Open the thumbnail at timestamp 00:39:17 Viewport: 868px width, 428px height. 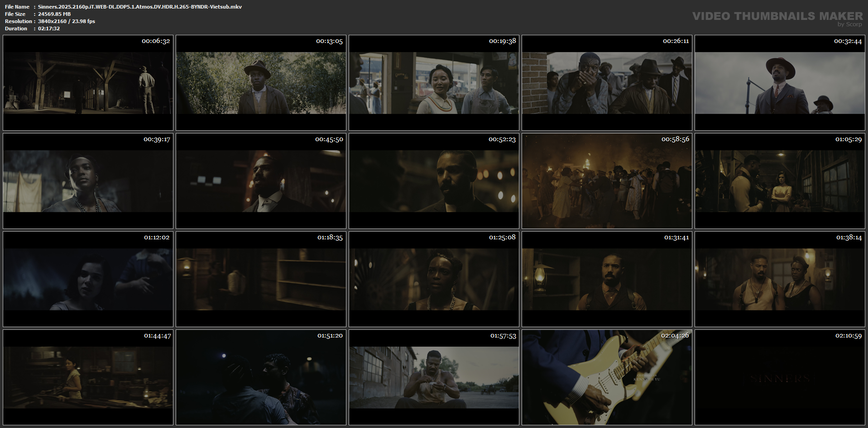(x=88, y=181)
